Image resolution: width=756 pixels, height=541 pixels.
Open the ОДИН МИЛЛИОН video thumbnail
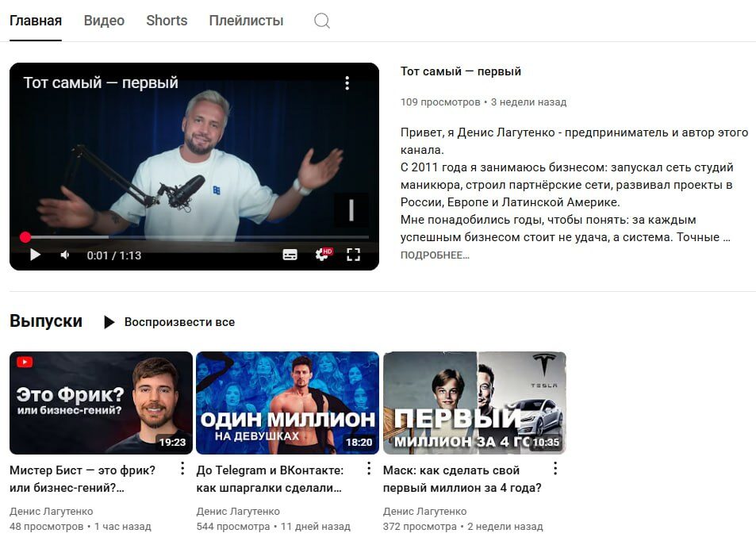point(287,403)
